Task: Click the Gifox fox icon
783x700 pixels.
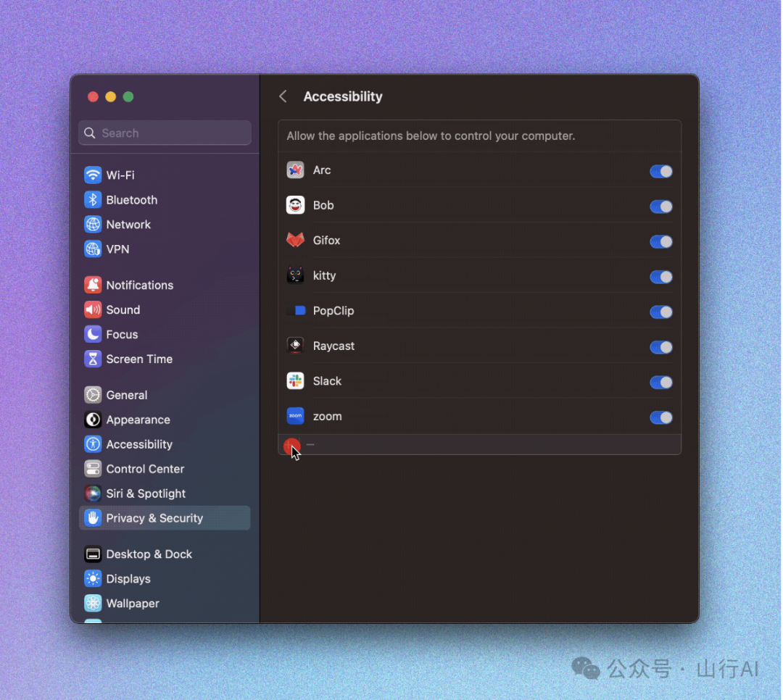Action: point(296,240)
